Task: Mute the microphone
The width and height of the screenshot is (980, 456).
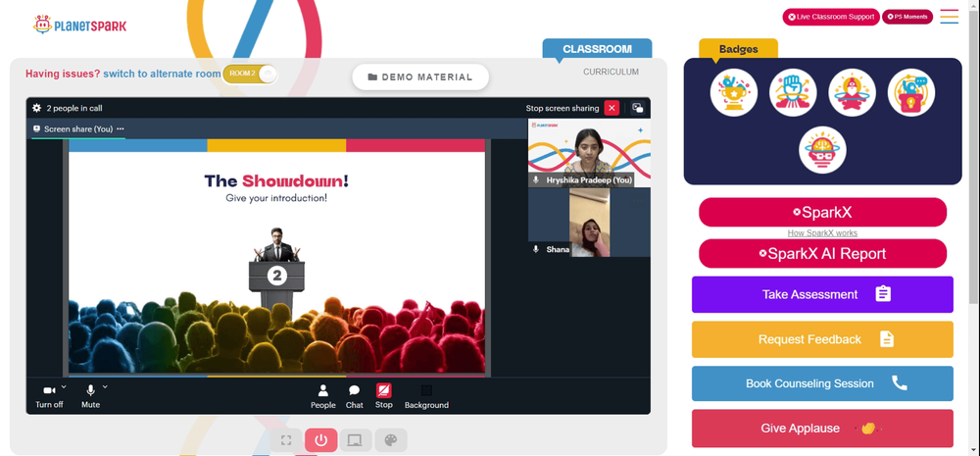Action: click(90, 396)
